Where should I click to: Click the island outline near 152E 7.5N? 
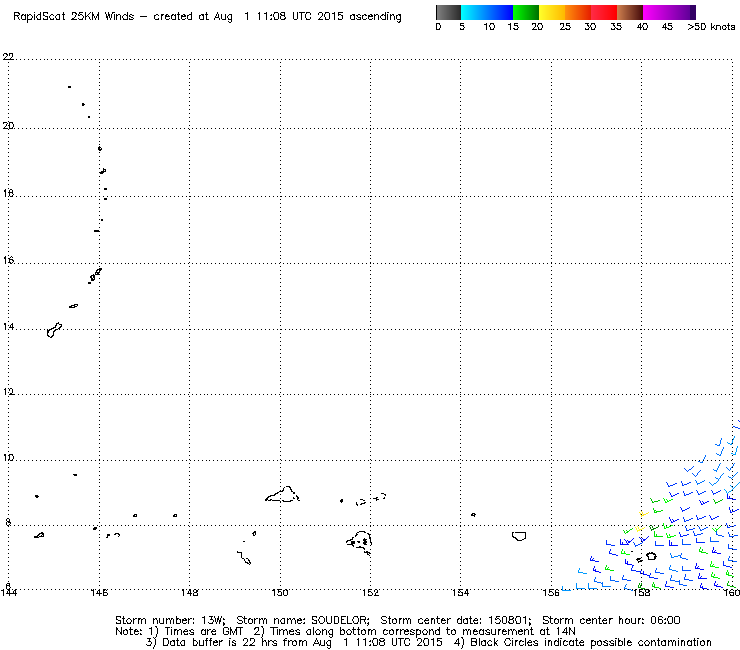(x=360, y=543)
